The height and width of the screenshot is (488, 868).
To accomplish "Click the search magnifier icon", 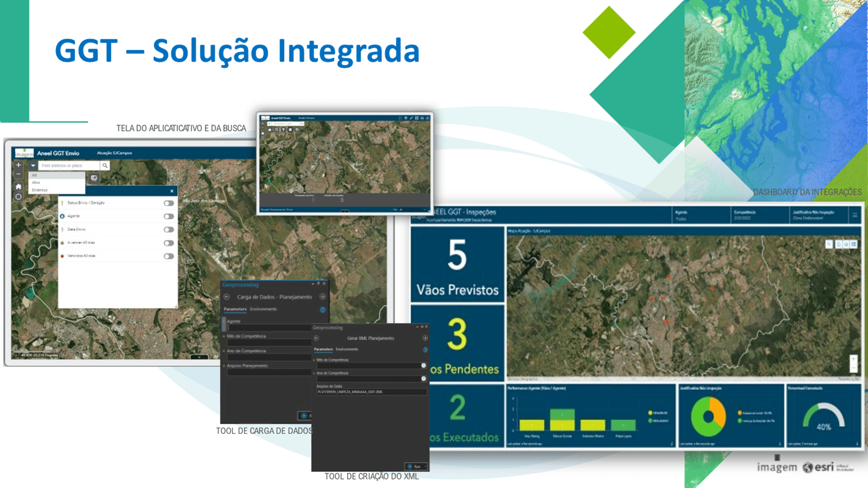I will [x=105, y=165].
